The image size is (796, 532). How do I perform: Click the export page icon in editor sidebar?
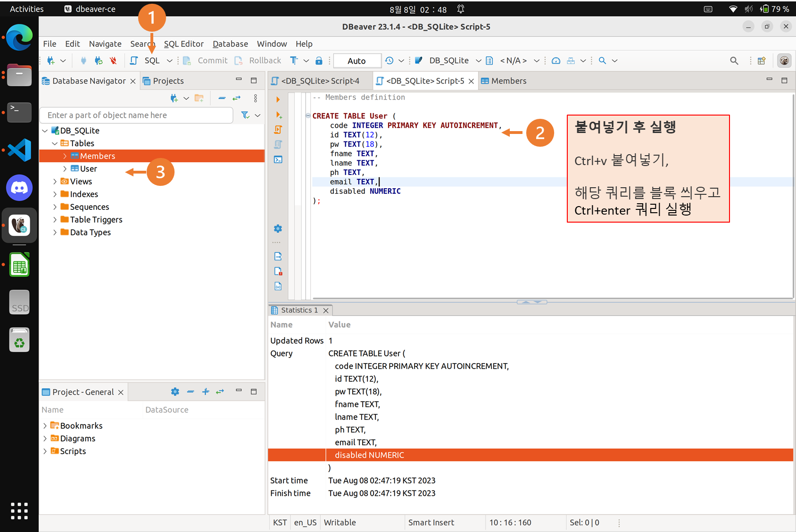[x=278, y=256]
